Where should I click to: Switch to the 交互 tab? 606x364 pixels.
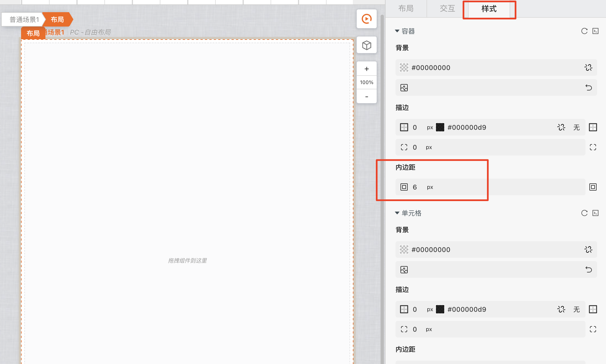coord(447,9)
